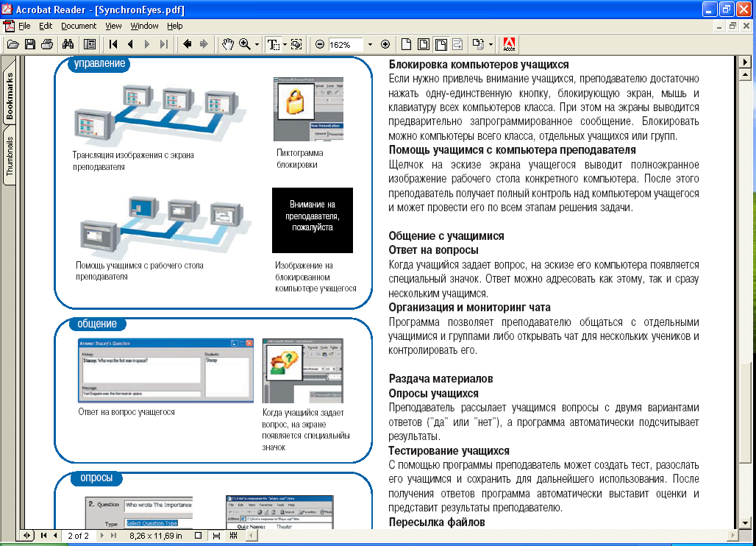Viewport: 756px width, 546px height.
Task: Open the Document menu
Action: pos(79,26)
